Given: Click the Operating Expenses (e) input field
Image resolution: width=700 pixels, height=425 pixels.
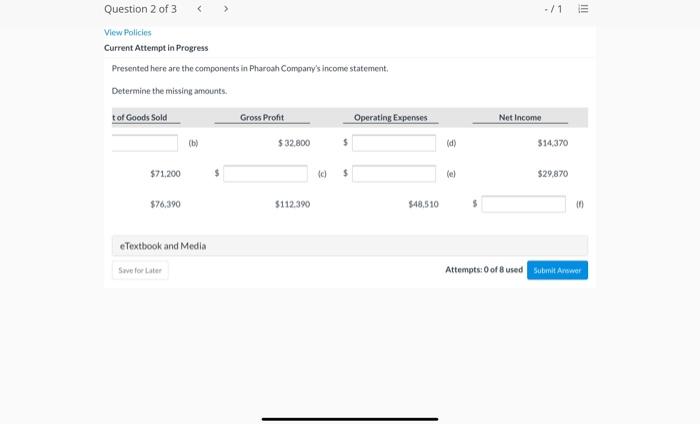Looking at the screenshot, I should pos(394,174).
